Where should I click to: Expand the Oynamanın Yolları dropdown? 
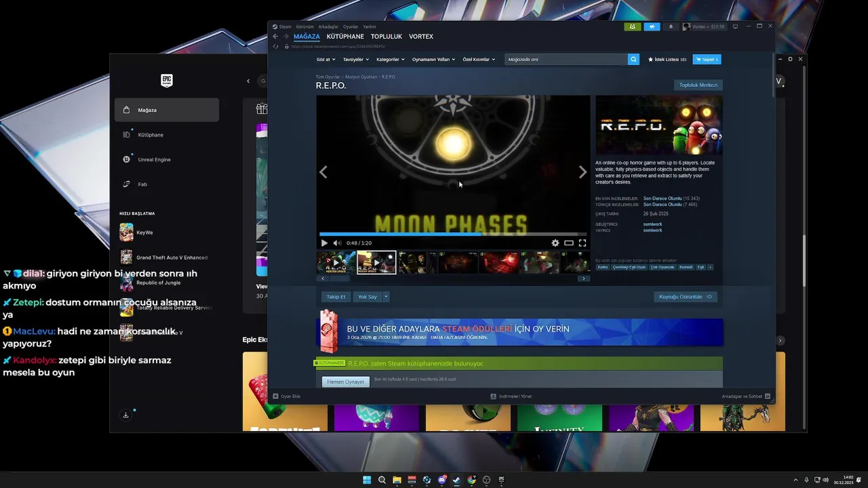tap(433, 59)
